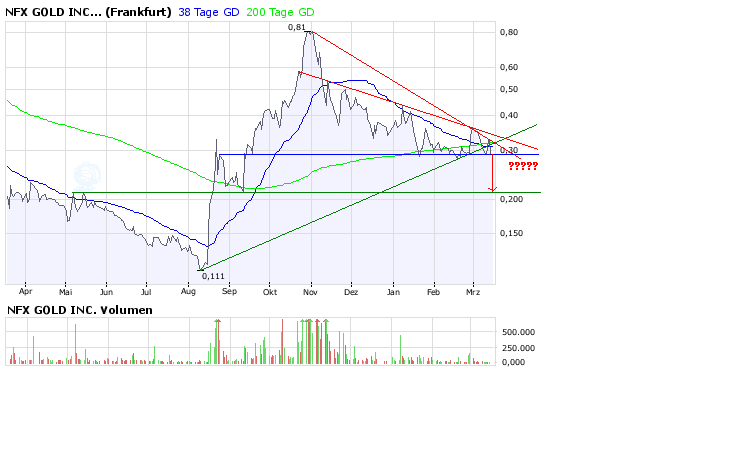This screenshot has width=738, height=475.
Task: Click the 0,40 price axis value
Action: point(509,115)
